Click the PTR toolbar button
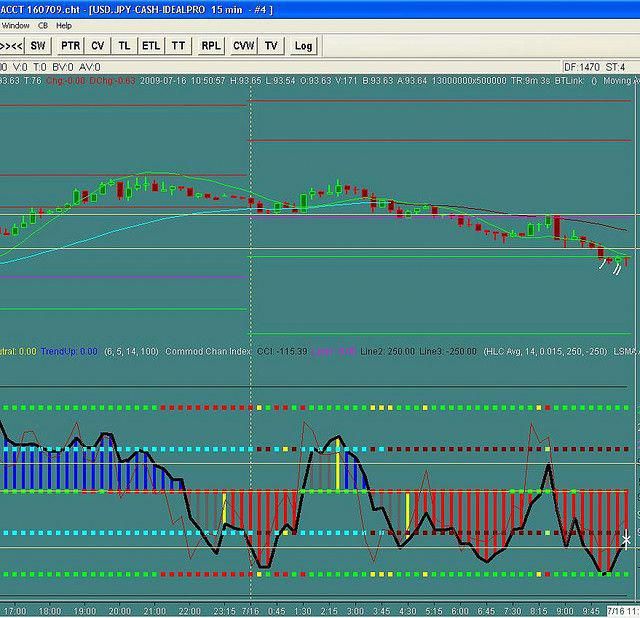The image size is (640, 618). pyautogui.click(x=70, y=45)
